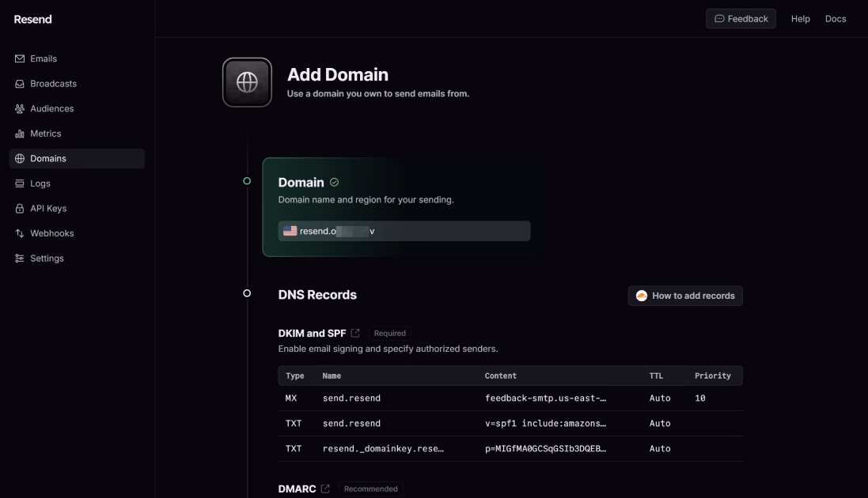Click the DNS Records step circle marker
Screen dimensions: 868x498
(x=247, y=293)
